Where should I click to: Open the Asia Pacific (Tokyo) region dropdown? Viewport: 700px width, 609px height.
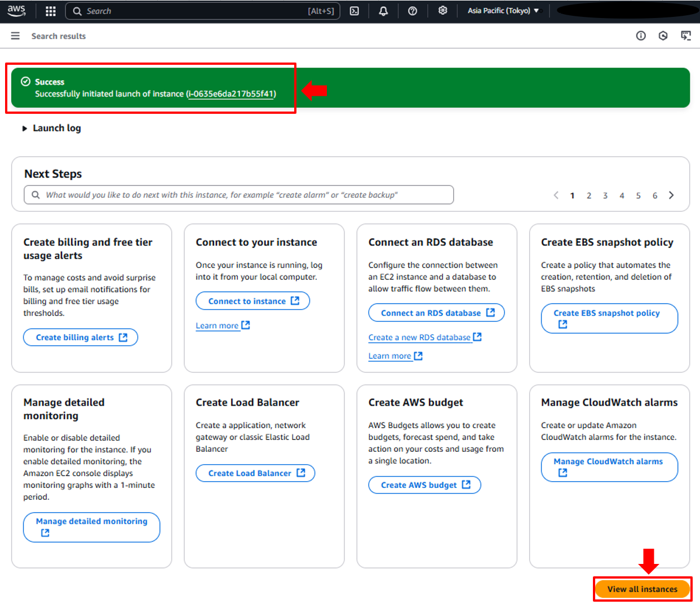(503, 11)
